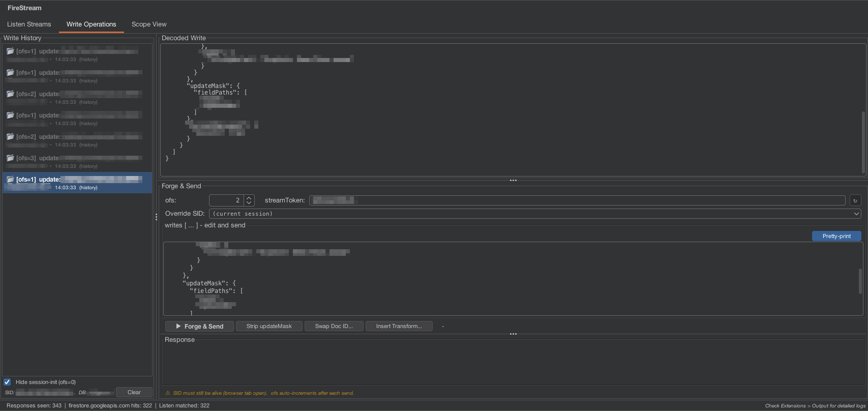Screen dimensions: 868x411
Task: Click the "fieldPaths" line in writes editor
Action: pyautogui.click(x=216, y=291)
